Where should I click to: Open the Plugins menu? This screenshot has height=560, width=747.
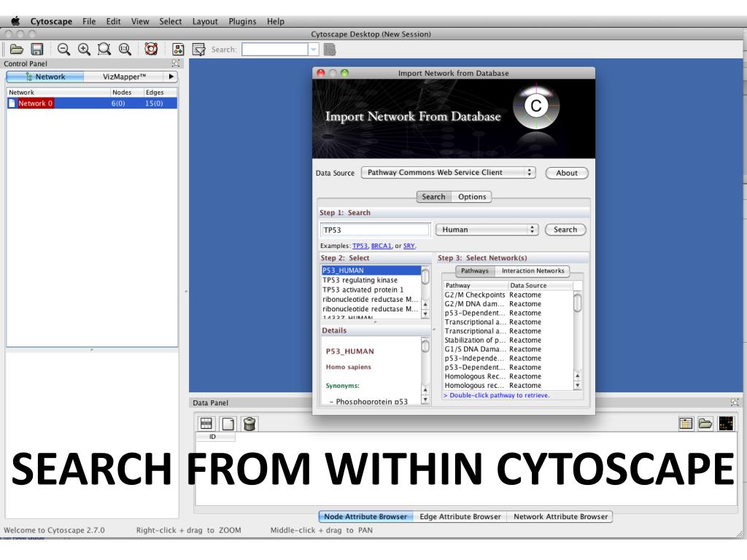point(242,21)
